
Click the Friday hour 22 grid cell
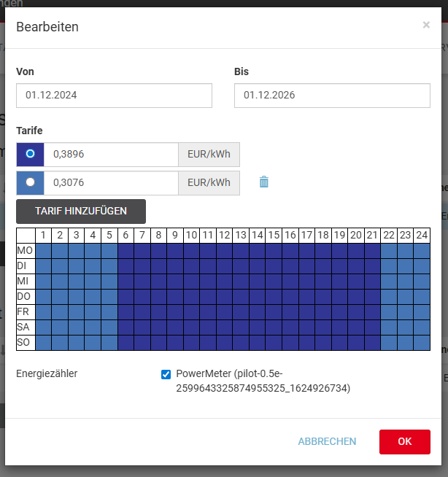coord(388,311)
